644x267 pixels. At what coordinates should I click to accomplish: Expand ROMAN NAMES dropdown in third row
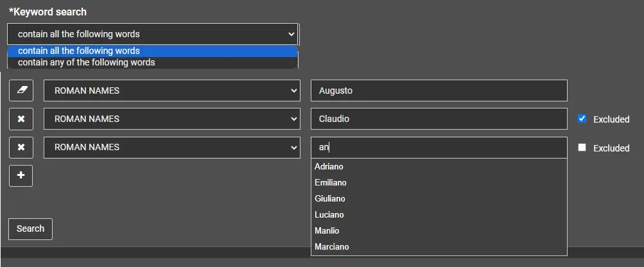pyautogui.click(x=171, y=147)
